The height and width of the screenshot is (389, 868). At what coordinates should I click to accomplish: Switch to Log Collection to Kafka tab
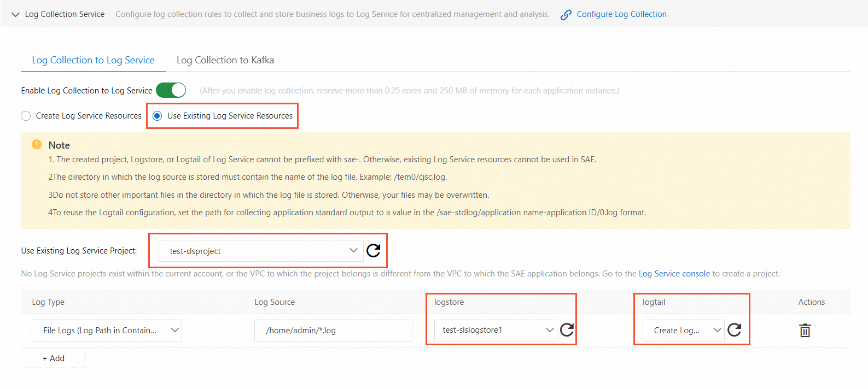tap(225, 60)
